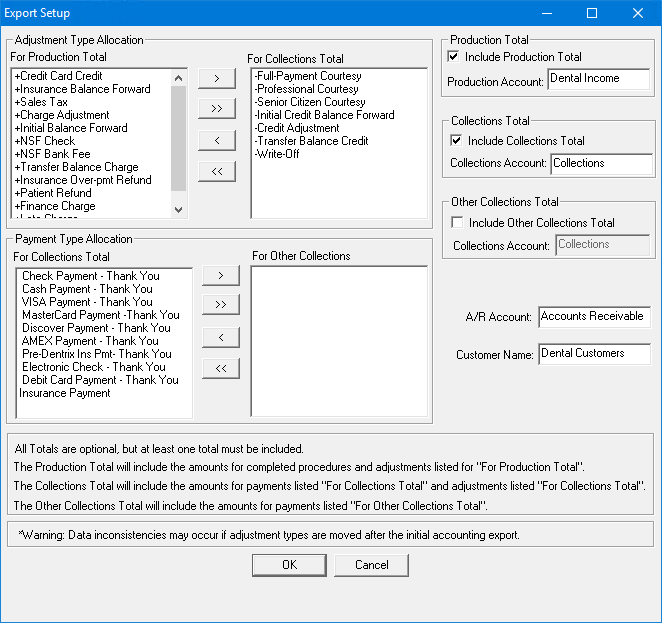
Task: Uncheck Include Production Total checkbox
Action: coord(456,57)
